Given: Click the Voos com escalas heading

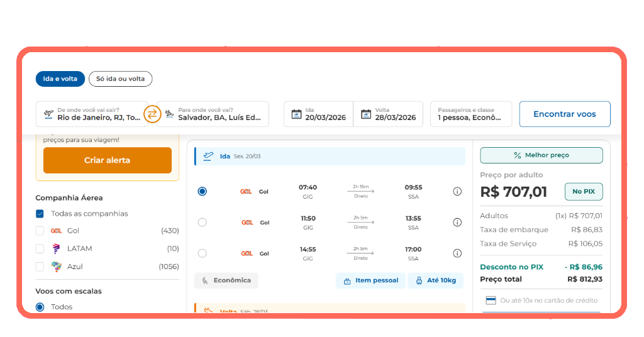Looking at the screenshot, I should (69, 291).
